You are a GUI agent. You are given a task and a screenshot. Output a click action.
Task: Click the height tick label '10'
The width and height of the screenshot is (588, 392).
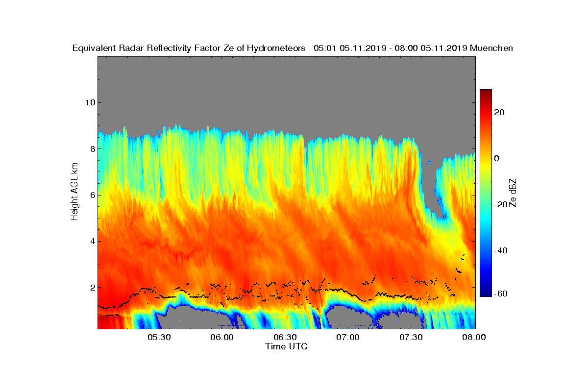click(89, 102)
